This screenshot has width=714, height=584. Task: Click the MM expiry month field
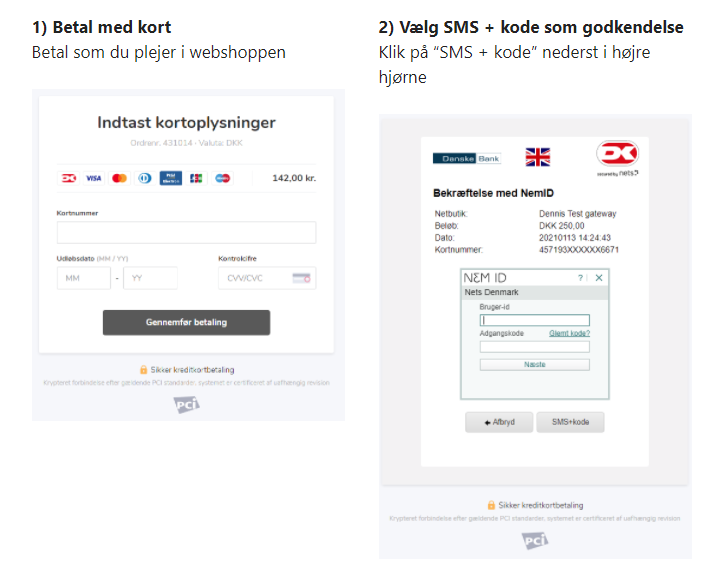[x=84, y=278]
